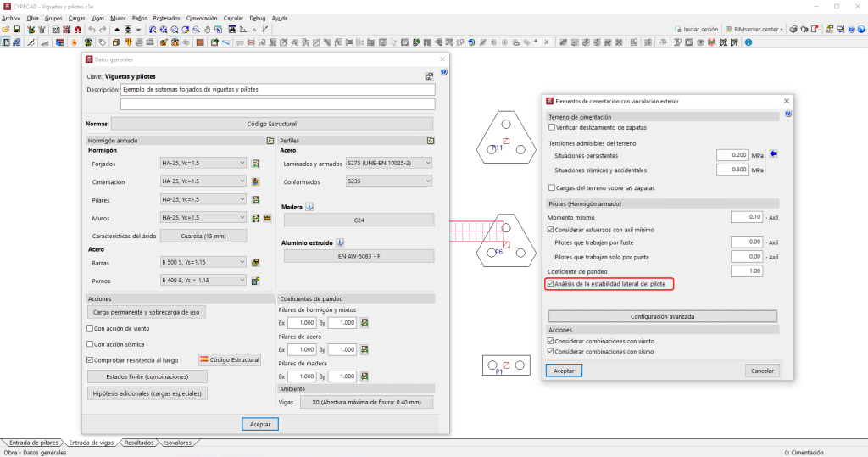Toggle Considerar combinaciones con viento

550,341
